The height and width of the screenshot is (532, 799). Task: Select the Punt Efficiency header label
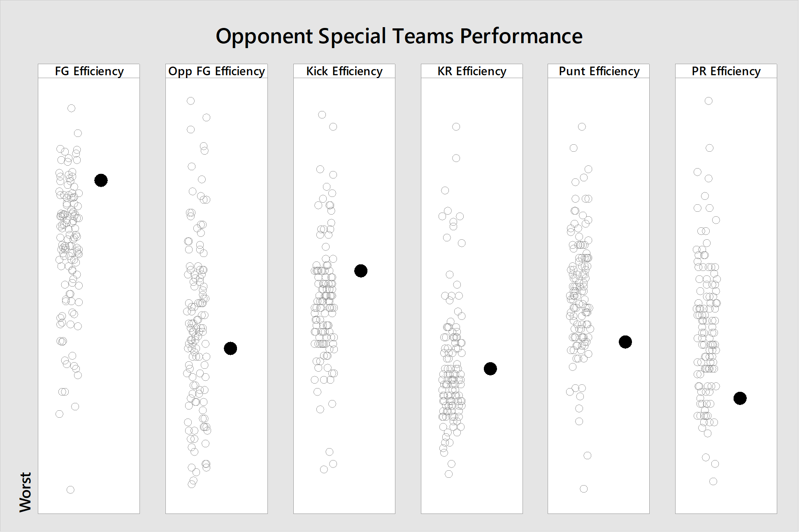[599, 71]
